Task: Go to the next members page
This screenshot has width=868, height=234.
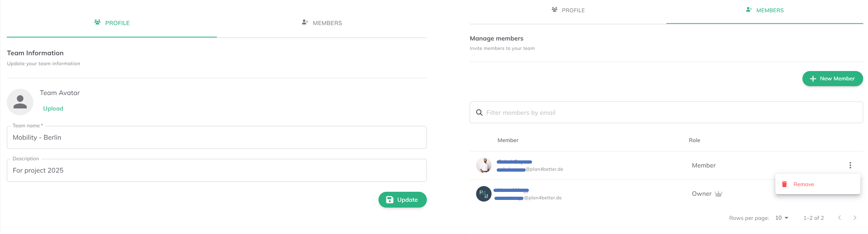Action: 854,218
